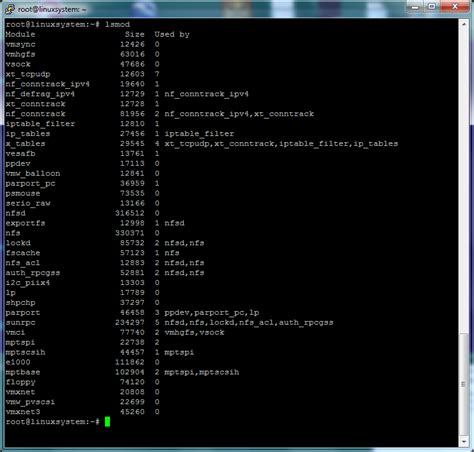The width and height of the screenshot is (474, 452).
Task: Select module name 'auth_rpcgss' in first column
Action: tap(33, 273)
